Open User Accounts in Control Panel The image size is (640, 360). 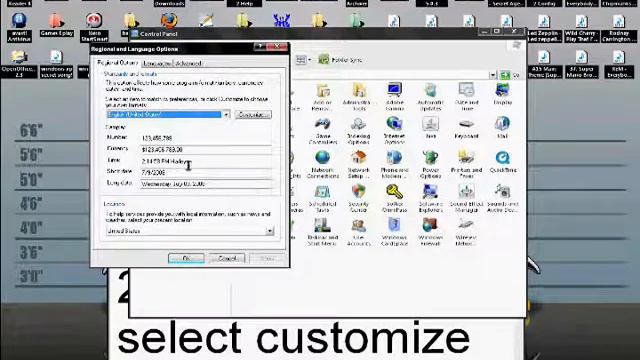tap(358, 232)
